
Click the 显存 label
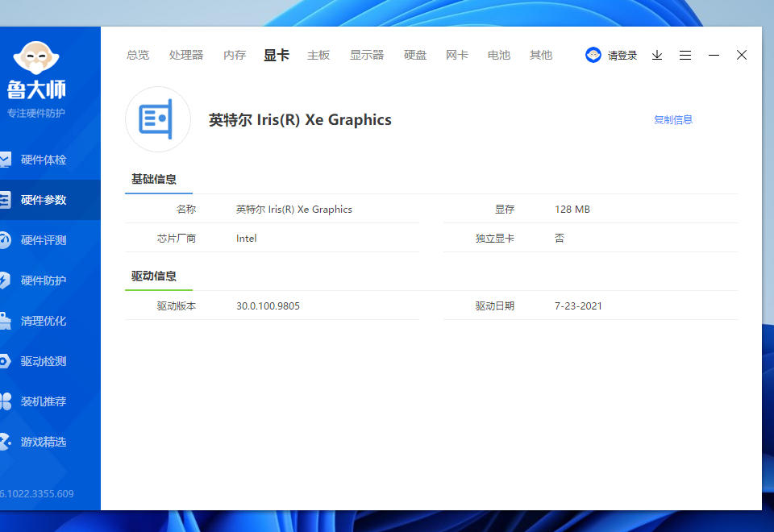[x=505, y=210]
